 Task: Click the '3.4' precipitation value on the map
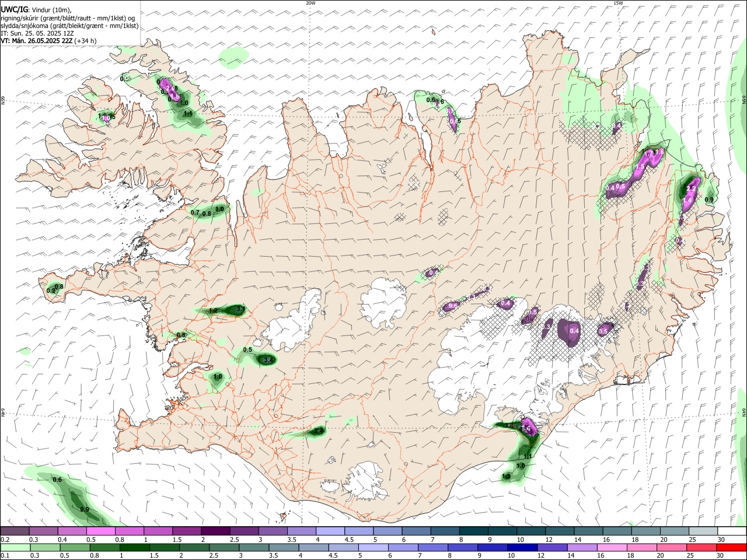(x=268, y=360)
